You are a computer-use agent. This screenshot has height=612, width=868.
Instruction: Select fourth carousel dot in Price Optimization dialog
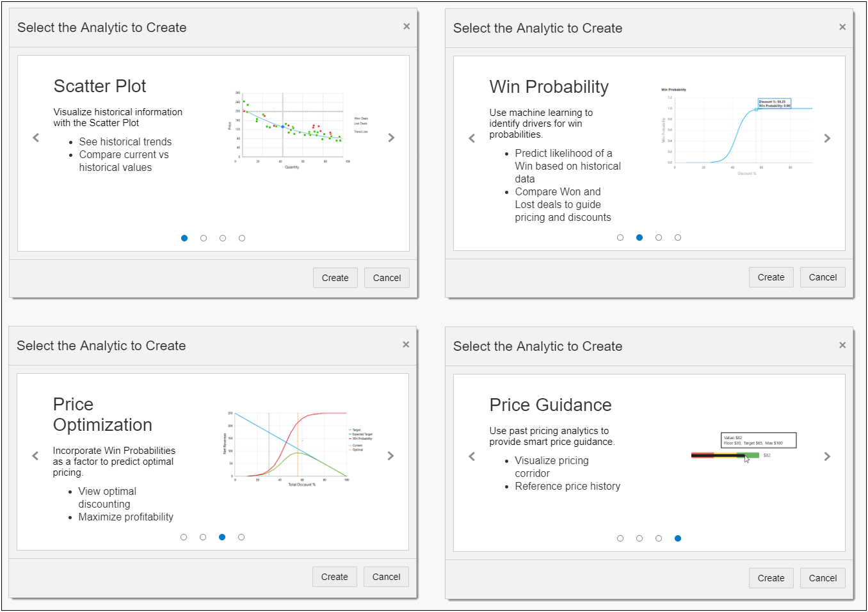point(241,537)
